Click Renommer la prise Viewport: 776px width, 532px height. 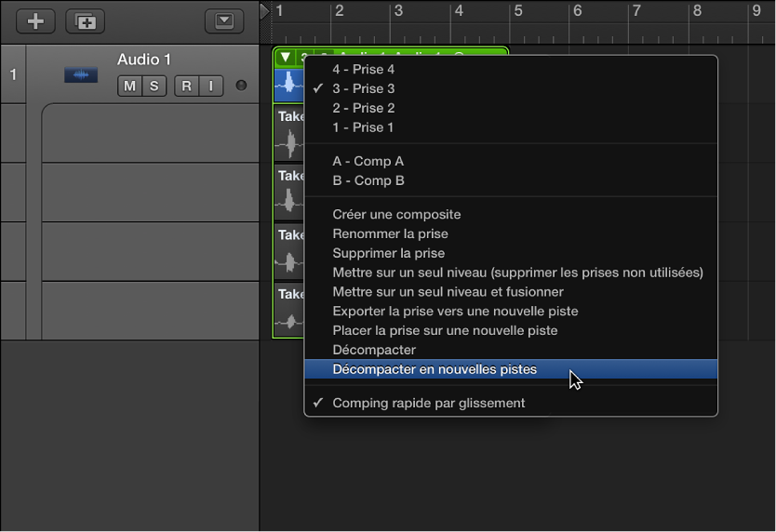[390, 233]
